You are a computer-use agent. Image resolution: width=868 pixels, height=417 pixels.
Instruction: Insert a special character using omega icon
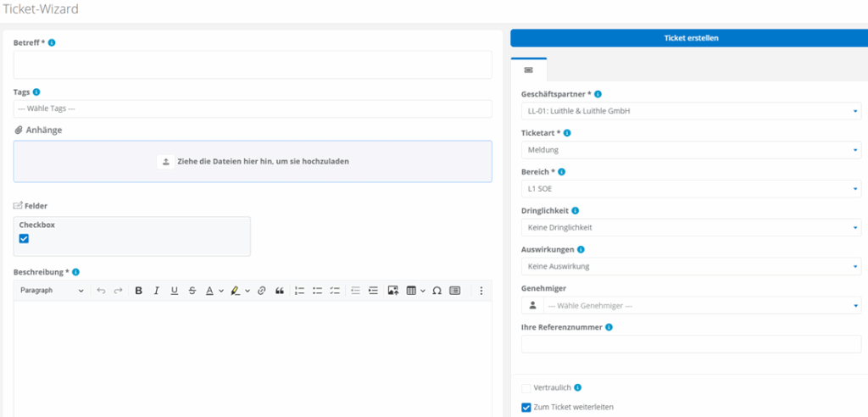[437, 291]
